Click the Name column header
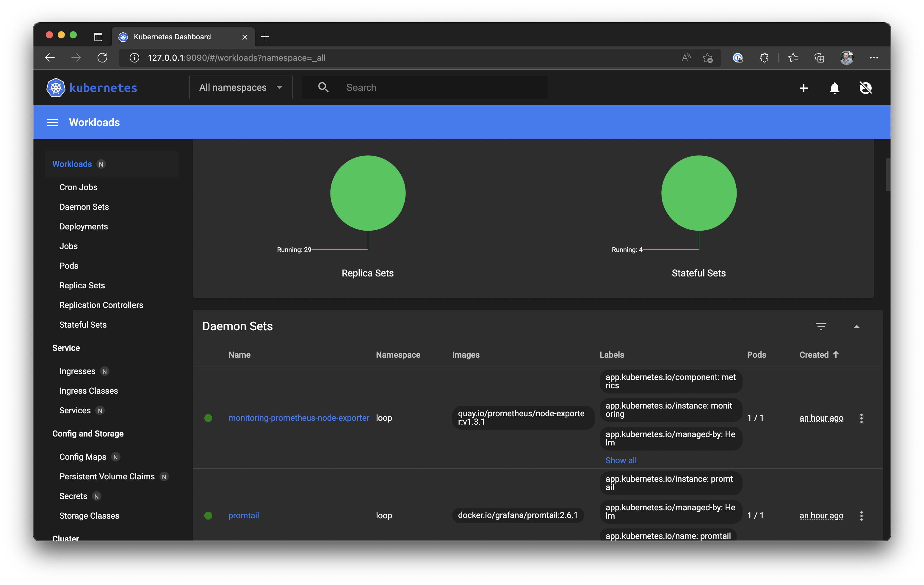The height and width of the screenshot is (585, 924). [239, 354]
